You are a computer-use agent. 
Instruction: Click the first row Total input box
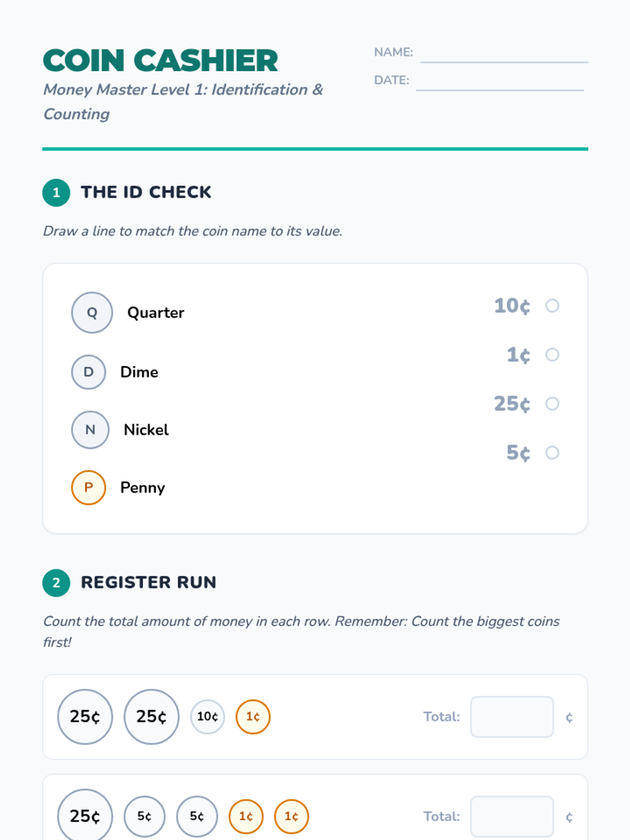pyautogui.click(x=512, y=717)
